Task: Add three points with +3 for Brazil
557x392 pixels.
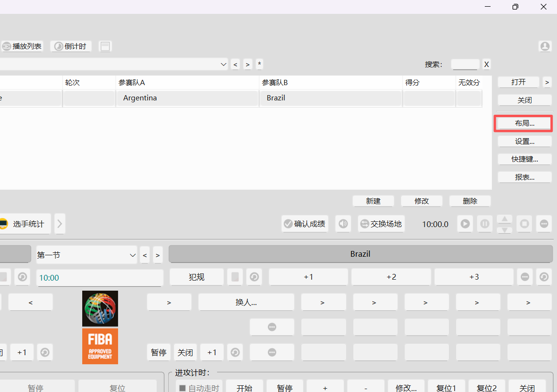Action: (x=474, y=277)
